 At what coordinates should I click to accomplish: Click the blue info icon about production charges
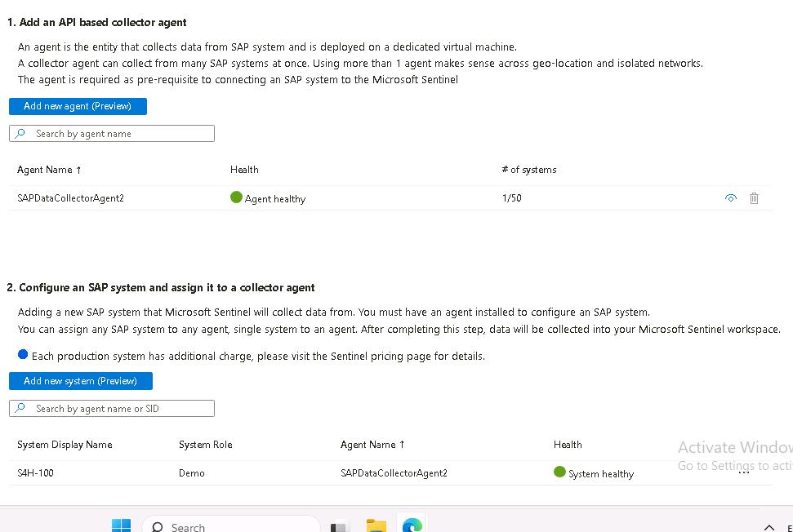23,355
